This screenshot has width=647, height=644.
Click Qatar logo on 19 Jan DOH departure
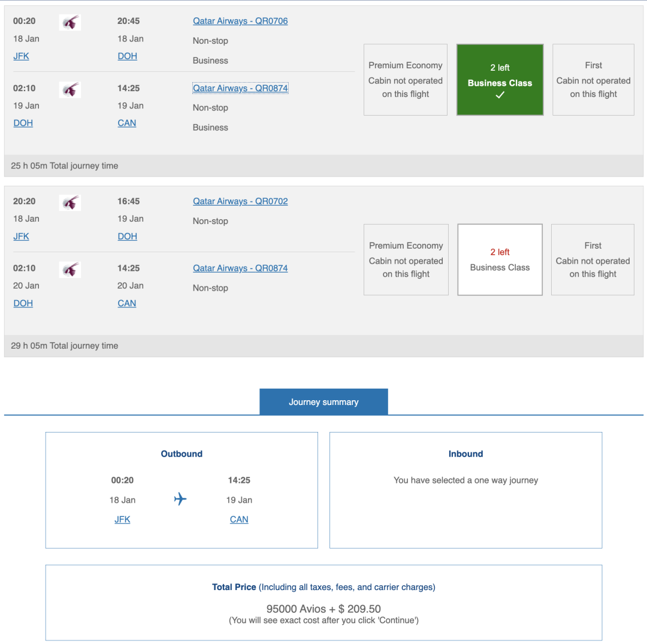tap(70, 90)
